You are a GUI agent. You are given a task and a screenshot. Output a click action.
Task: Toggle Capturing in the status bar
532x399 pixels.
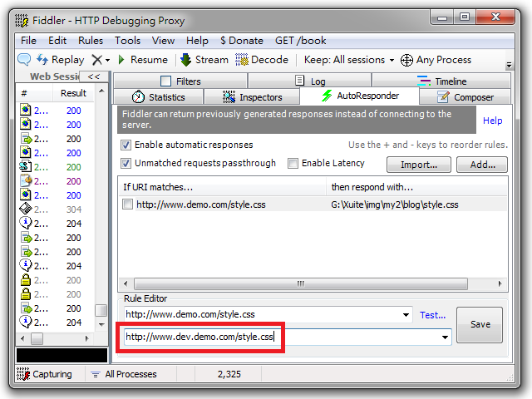pos(44,374)
